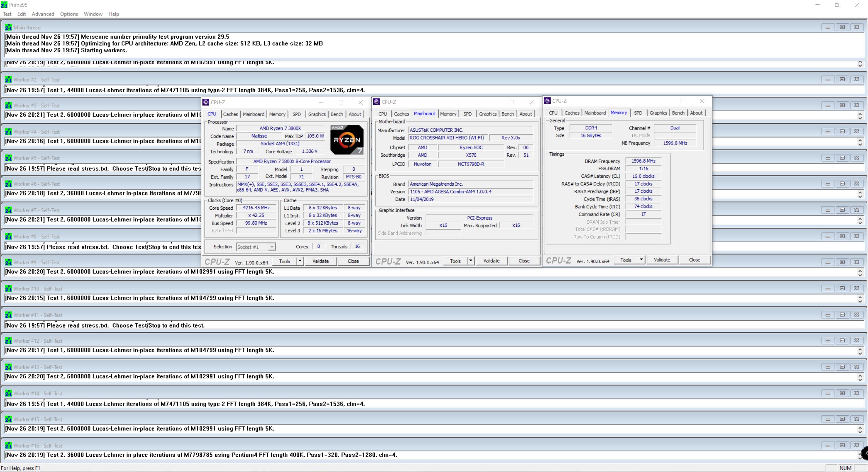Screen dimensions: 868x472
Task: Open Tools dropdown arrow in Mainboard window
Action: (471, 261)
